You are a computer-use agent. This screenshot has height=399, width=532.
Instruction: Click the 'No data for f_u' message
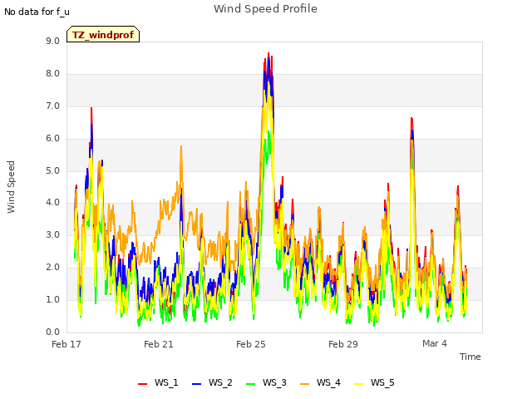pyautogui.click(x=37, y=12)
